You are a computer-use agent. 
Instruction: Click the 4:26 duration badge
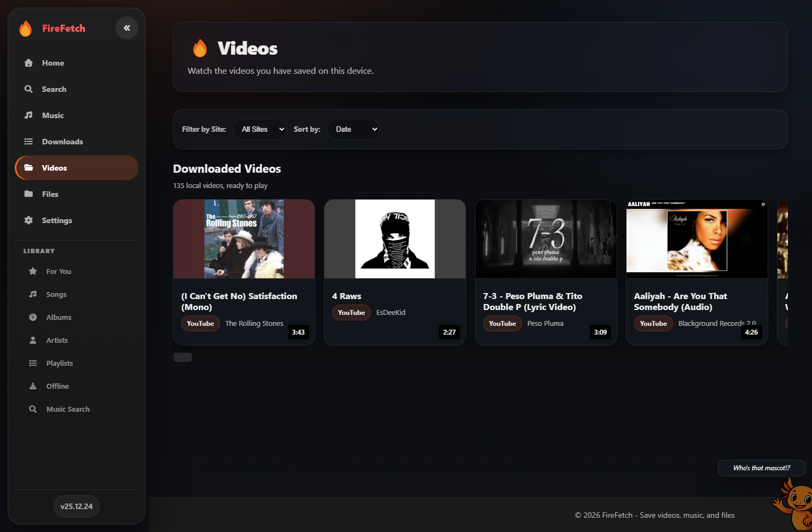[751, 332]
